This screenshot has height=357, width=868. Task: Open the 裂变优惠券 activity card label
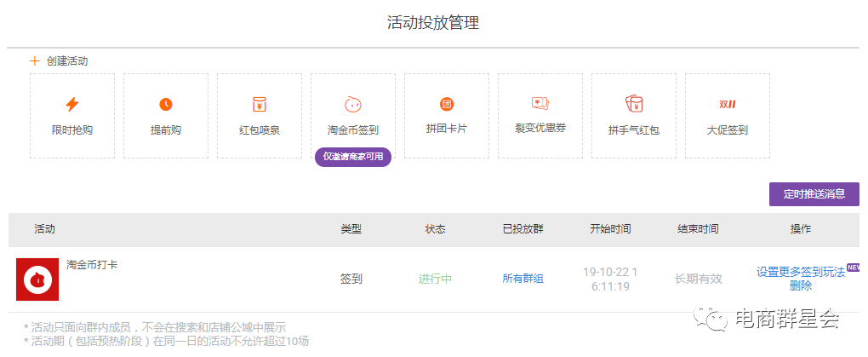pos(540,128)
